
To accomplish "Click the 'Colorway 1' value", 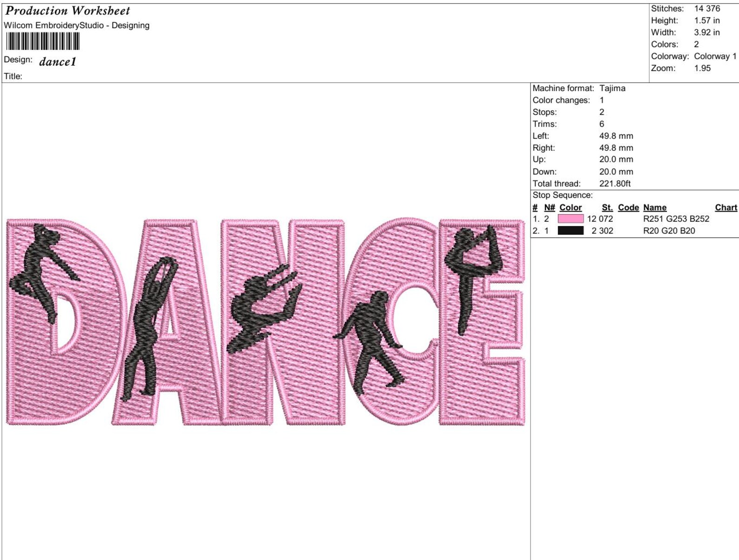I will 715,56.
